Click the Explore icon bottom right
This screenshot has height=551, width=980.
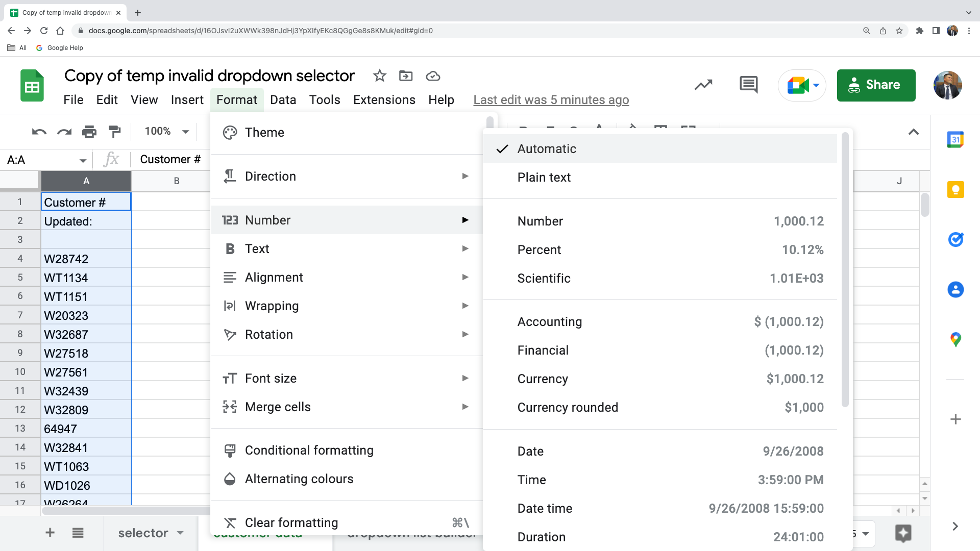(x=903, y=533)
